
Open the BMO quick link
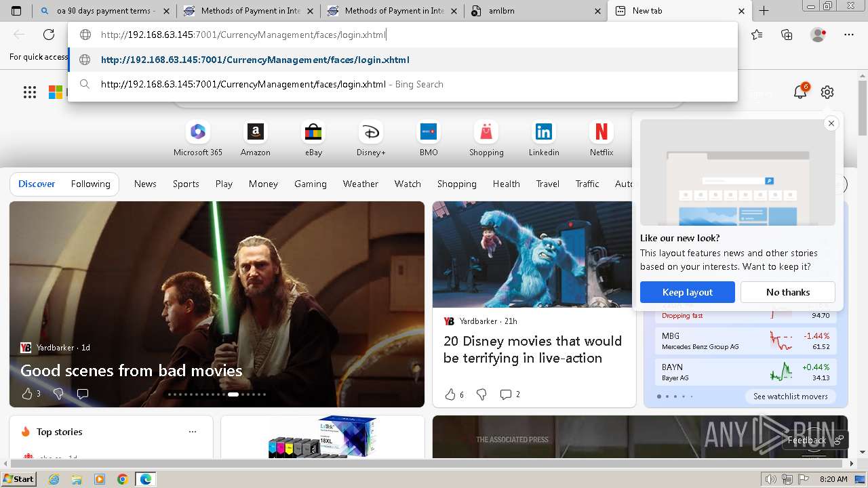pyautogui.click(x=429, y=138)
